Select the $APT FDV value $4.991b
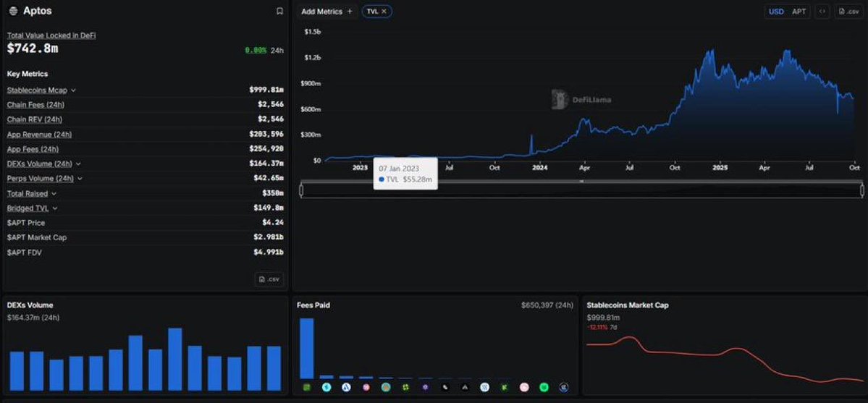 pos(269,252)
